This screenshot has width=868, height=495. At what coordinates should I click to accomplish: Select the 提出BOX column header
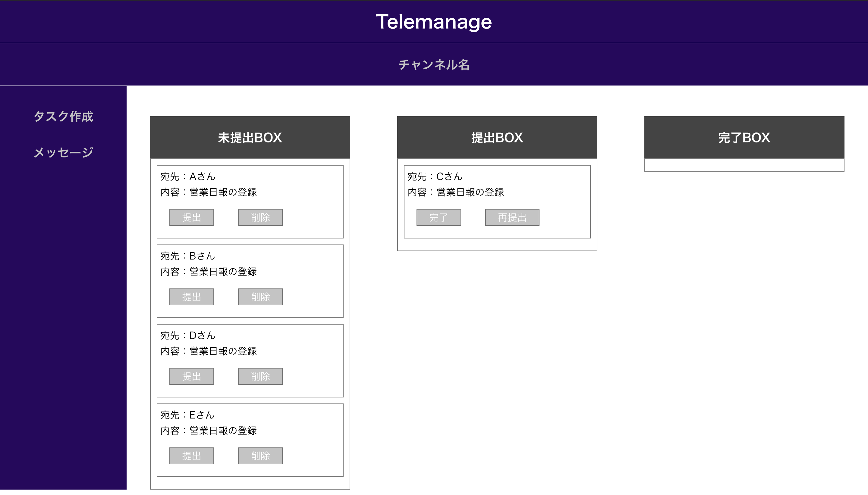point(497,138)
